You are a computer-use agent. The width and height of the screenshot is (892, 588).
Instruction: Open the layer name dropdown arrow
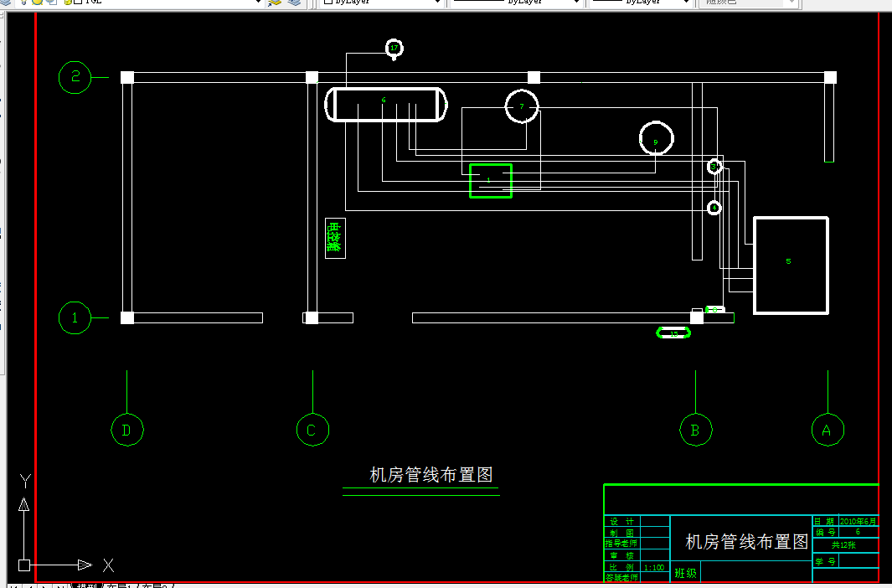[x=258, y=3]
